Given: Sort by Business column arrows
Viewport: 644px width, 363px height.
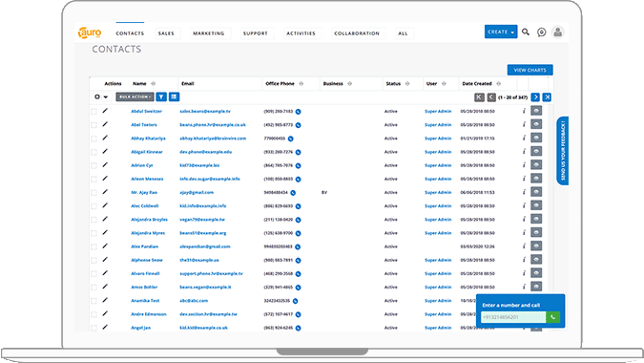Looking at the screenshot, I should (349, 83).
